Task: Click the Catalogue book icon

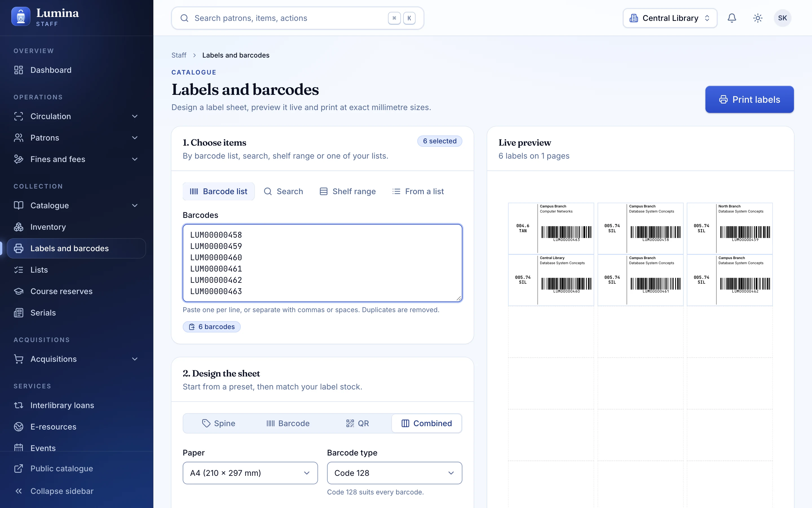Action: pyautogui.click(x=18, y=205)
